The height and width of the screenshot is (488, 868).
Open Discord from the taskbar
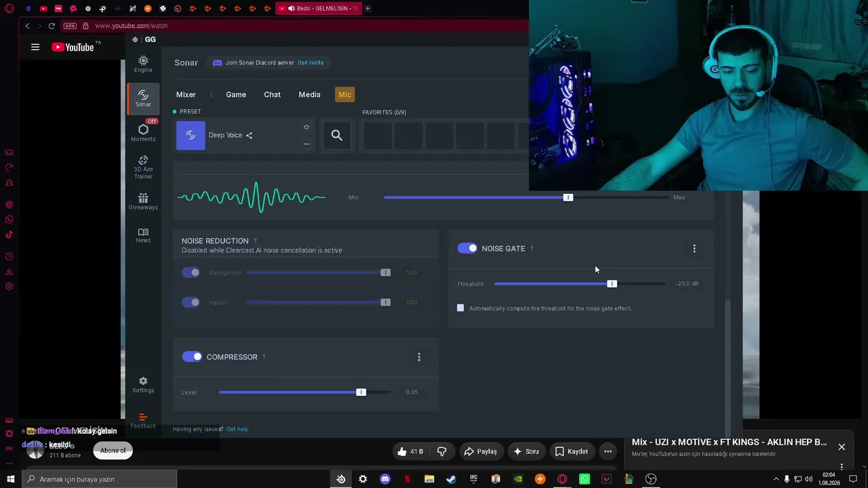click(385, 479)
